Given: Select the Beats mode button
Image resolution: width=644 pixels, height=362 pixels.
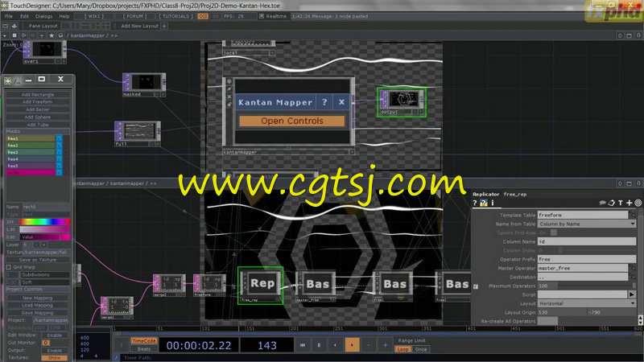Looking at the screenshot, I should click(x=144, y=349).
